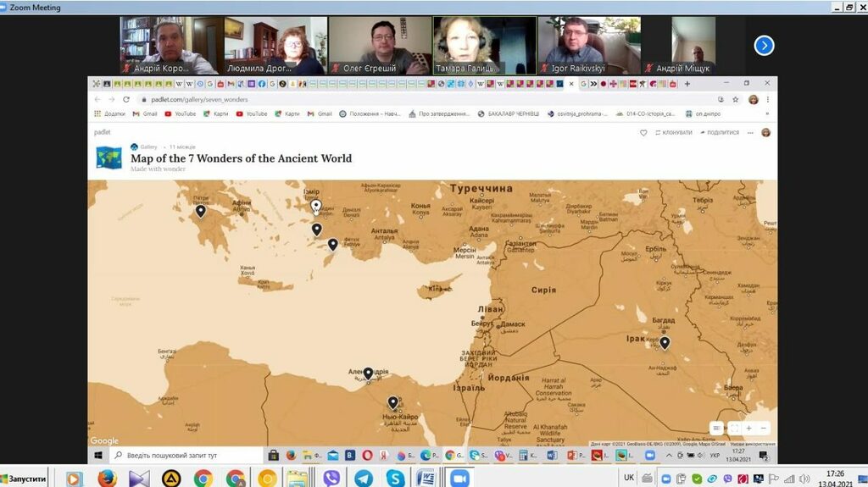Image resolution: width=868 pixels, height=487 pixels.
Task: Expand the hidden bookmarks overflow chevron
Action: [x=766, y=113]
